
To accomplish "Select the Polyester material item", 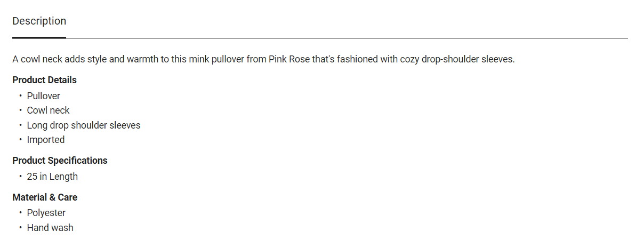I will point(46,213).
